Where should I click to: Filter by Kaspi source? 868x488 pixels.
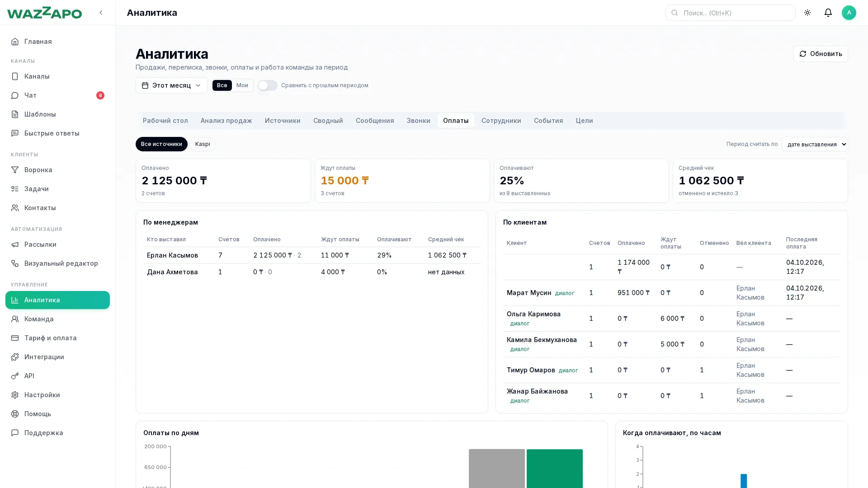tap(203, 144)
